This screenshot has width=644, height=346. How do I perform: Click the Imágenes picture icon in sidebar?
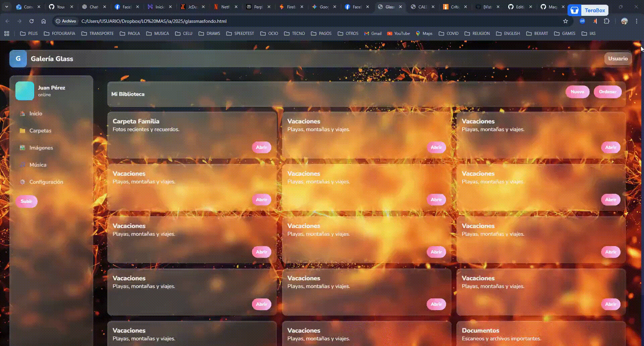click(22, 148)
